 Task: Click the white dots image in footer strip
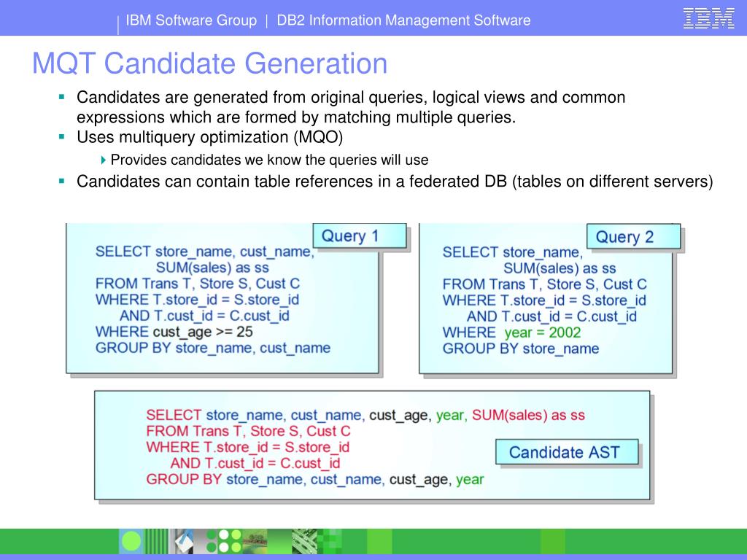[x=224, y=542]
